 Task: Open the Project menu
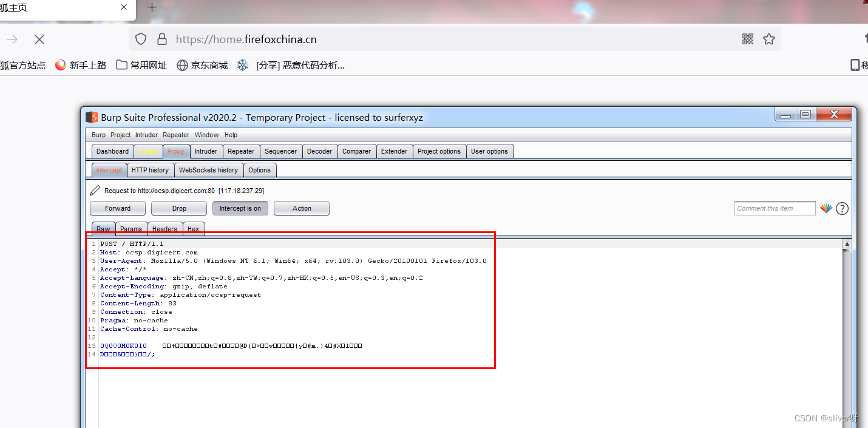[x=120, y=135]
